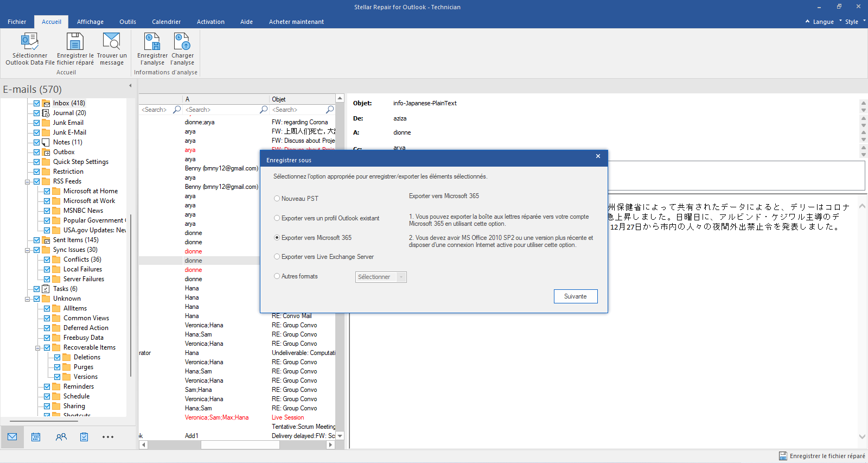Switch to Mail view icon in bottom bar
Viewport: 868px width, 463px height.
coord(12,437)
